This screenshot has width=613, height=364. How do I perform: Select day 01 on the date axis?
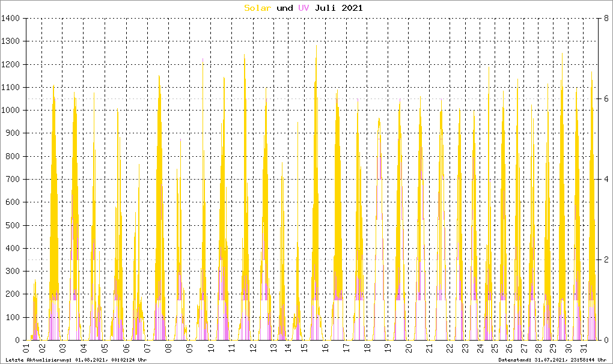pyautogui.click(x=26, y=349)
